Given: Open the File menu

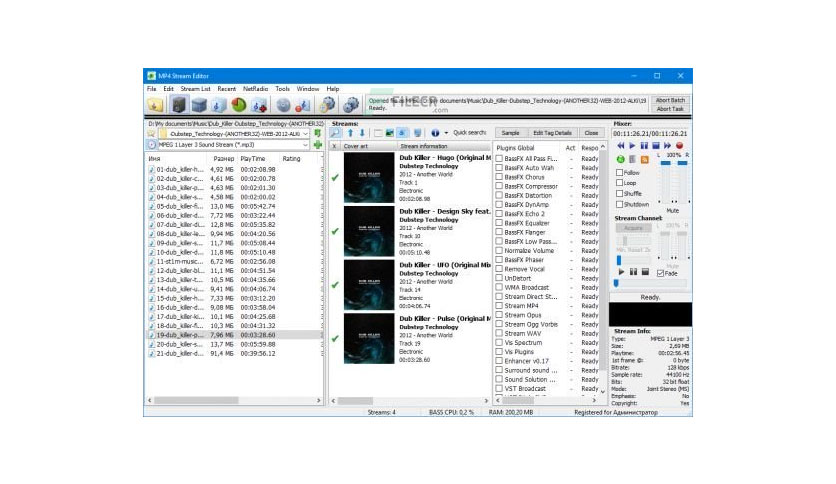Looking at the screenshot, I should (x=152, y=88).
